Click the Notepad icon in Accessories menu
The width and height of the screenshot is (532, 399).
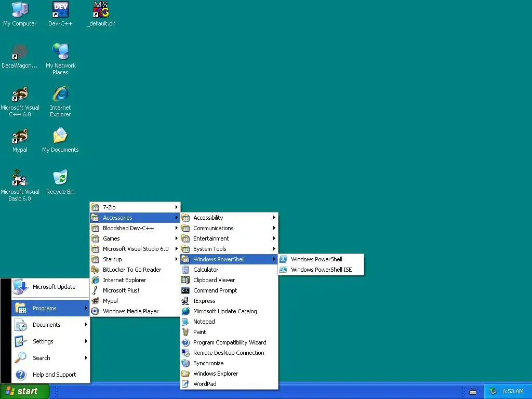point(185,322)
